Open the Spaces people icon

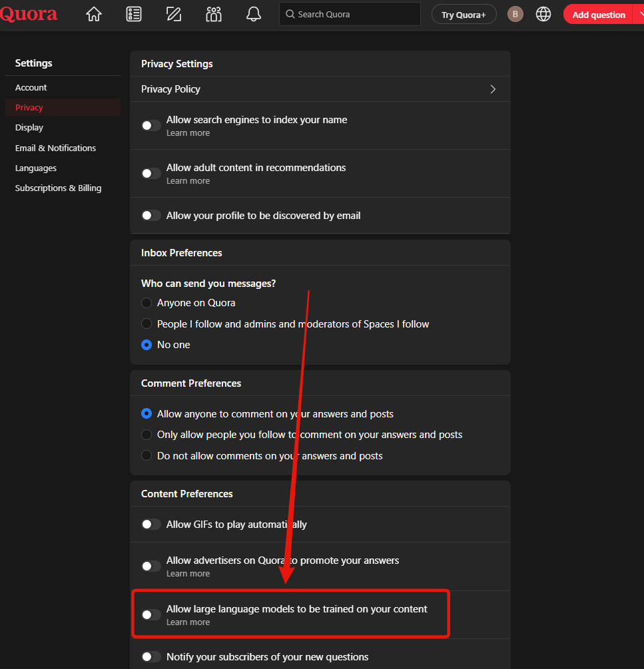coord(214,14)
